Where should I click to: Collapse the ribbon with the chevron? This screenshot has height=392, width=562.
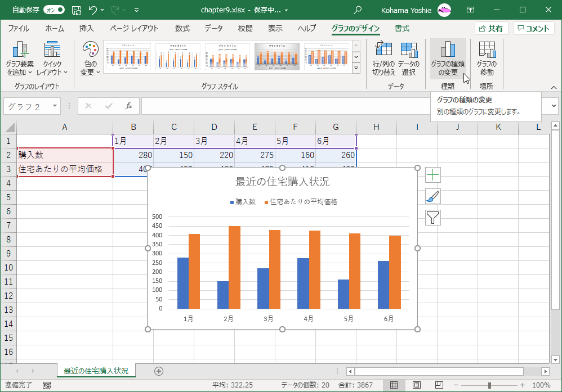click(x=554, y=87)
